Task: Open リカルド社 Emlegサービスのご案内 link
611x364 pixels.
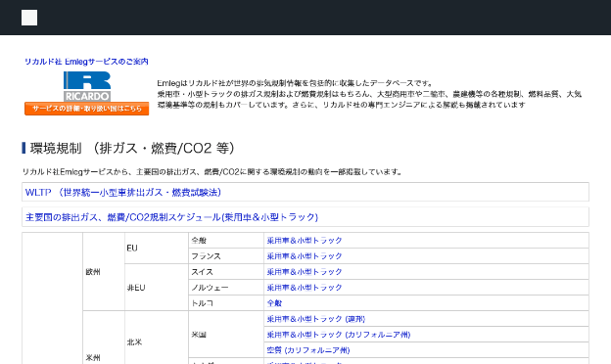Action: [x=86, y=62]
